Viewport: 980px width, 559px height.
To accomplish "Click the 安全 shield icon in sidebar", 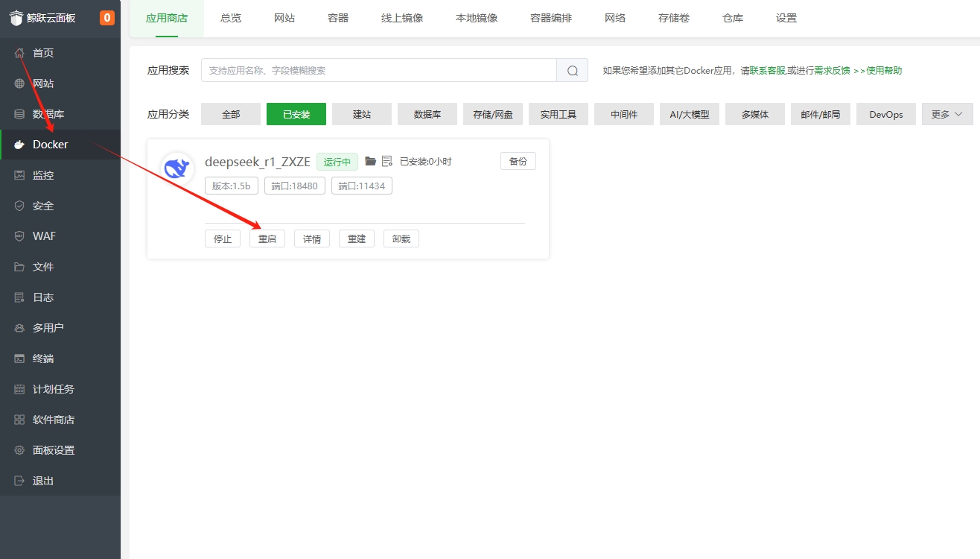I will 19,206.
